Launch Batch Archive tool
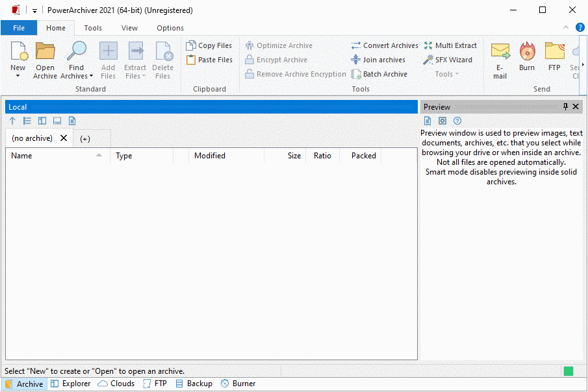 (x=379, y=74)
